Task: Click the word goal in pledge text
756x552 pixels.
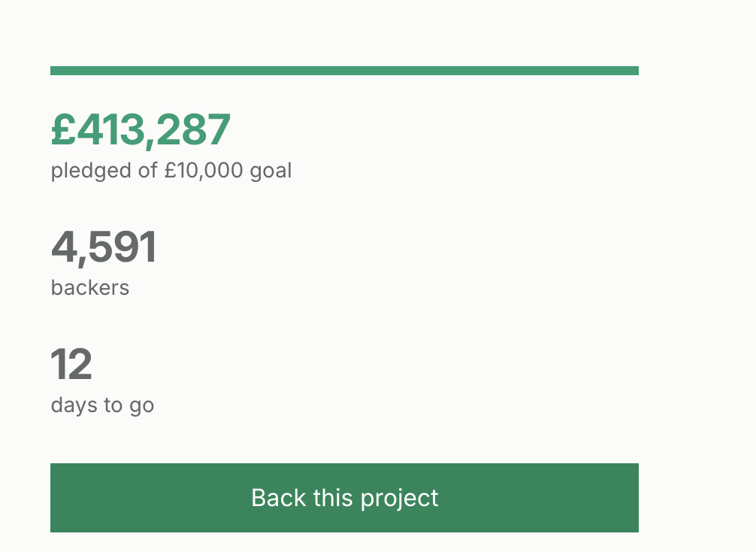Action: pyautogui.click(x=271, y=171)
